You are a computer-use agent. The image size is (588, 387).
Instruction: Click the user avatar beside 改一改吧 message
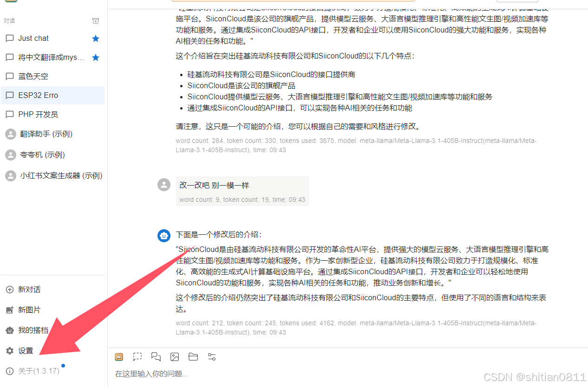pyautogui.click(x=164, y=185)
